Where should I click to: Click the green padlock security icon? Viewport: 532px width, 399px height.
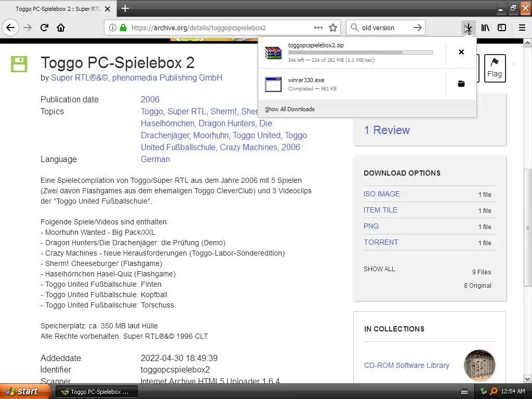coord(123,28)
